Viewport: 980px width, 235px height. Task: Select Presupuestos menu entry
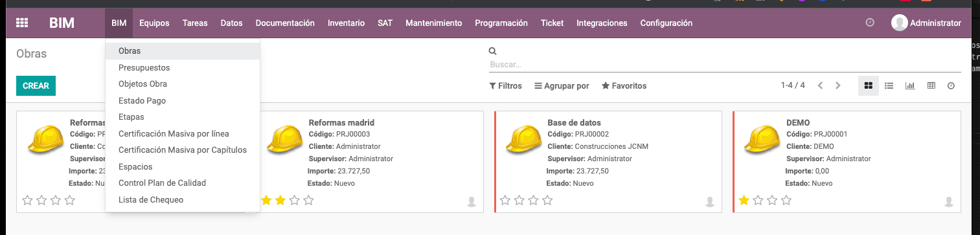183,67
